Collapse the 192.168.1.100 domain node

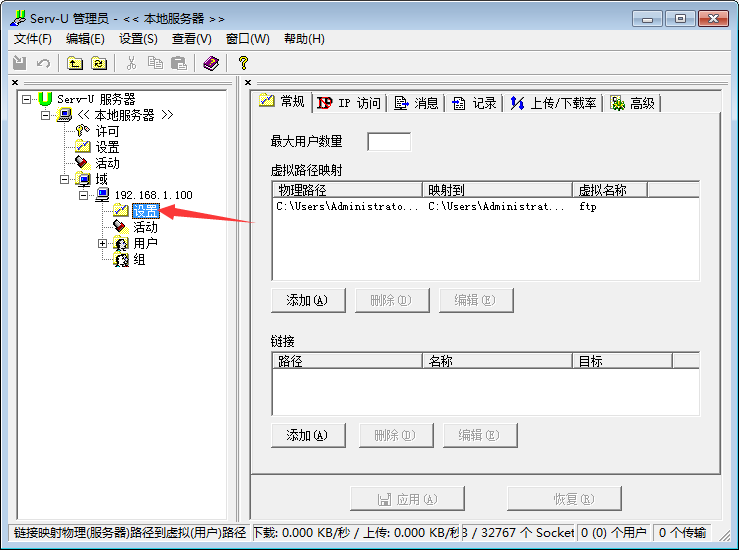pyautogui.click(x=83, y=195)
